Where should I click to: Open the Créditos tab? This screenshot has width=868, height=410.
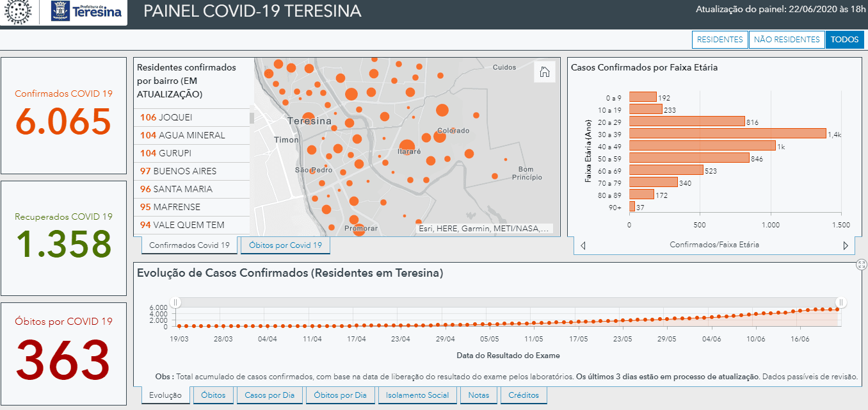pos(524,395)
